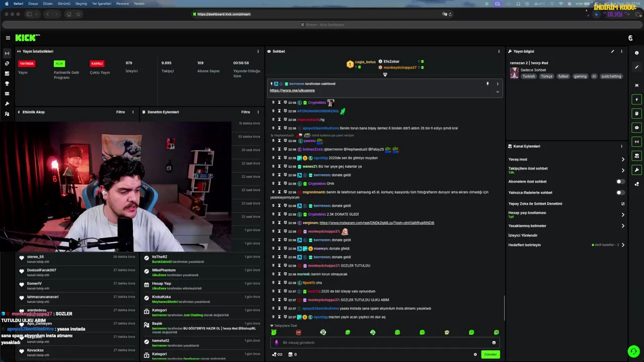644x362 pixels.
Task: Toggle the chat bubble widget on right bar
Action: [x=637, y=128]
